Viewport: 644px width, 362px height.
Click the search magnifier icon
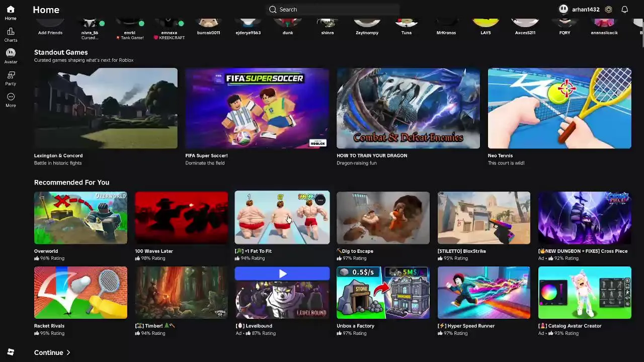[x=273, y=10]
